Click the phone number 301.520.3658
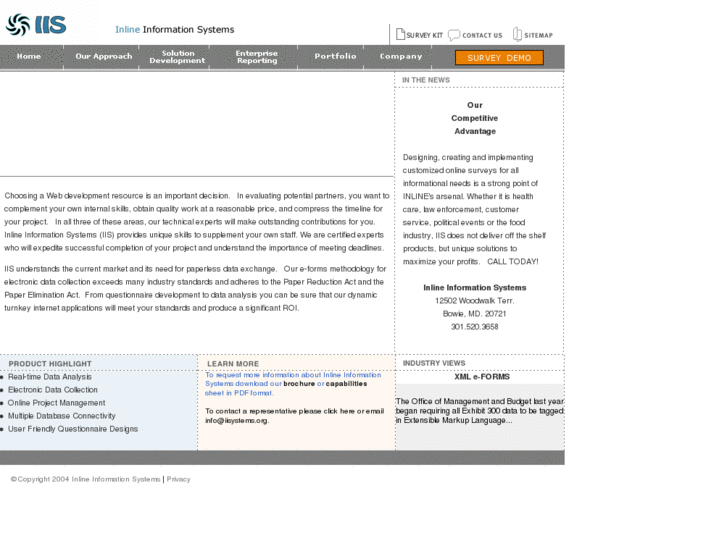727x545 pixels. [x=475, y=327]
